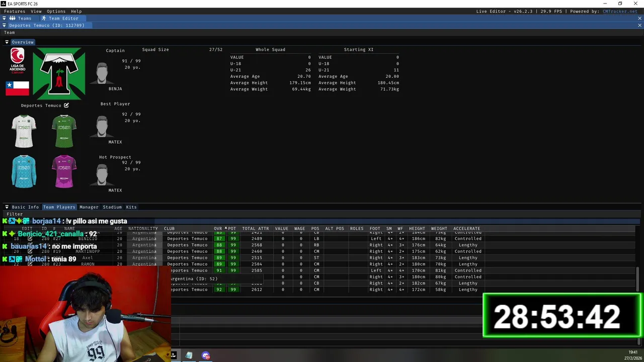Open Captain BENJA player portrait
The width and height of the screenshot is (644, 362).
102,73
